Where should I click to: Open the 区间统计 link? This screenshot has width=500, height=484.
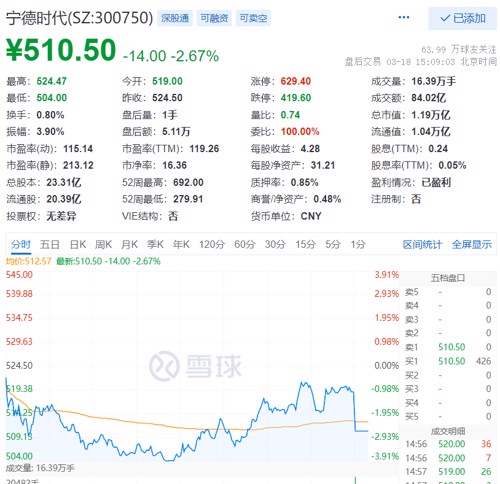[422, 244]
